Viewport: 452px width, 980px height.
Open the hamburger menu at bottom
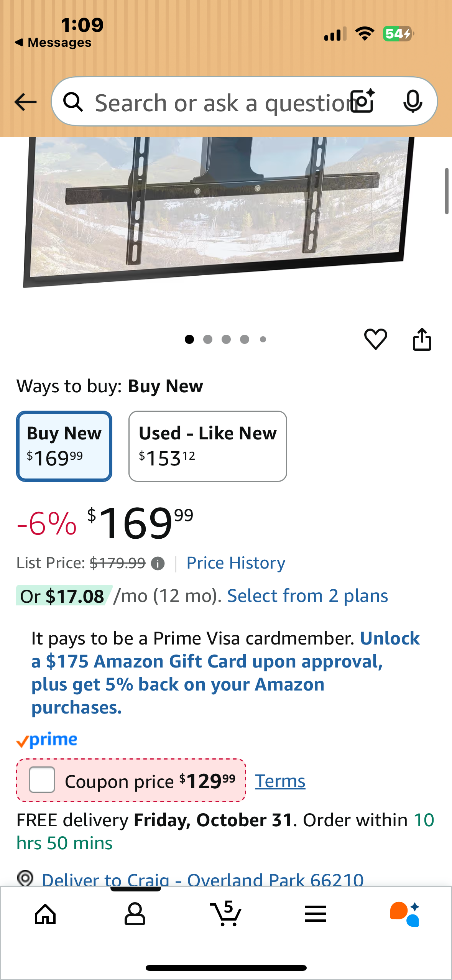point(316,914)
